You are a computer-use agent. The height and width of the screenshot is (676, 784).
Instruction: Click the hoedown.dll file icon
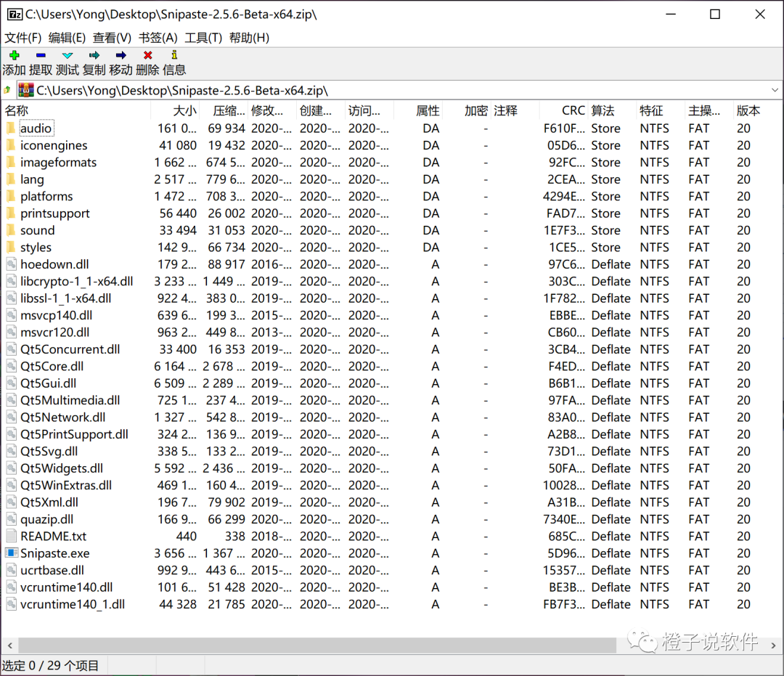coord(12,264)
